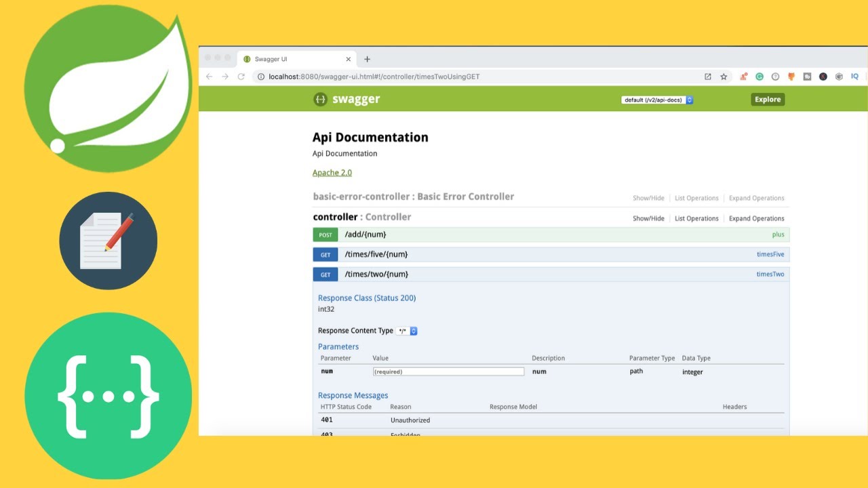Screen dimensions: 868x488
Task: Click the GET badge for /times/two/{num}
Action: coord(325,274)
